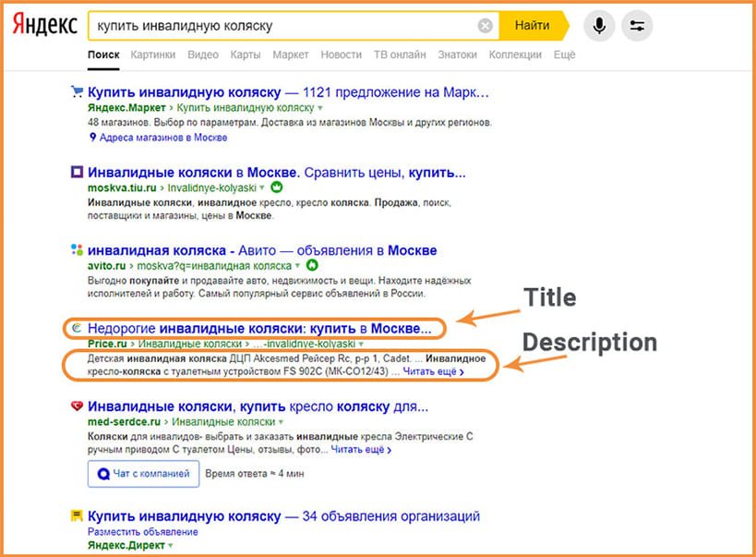Viewport: 756px width, 557px height.
Task: Click the Яндекс logo
Action: pyautogui.click(x=45, y=25)
